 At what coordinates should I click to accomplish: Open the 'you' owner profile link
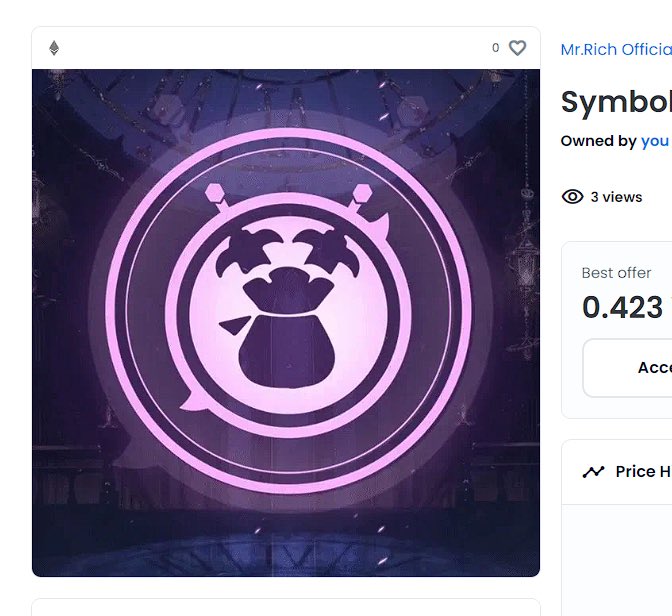pos(654,141)
